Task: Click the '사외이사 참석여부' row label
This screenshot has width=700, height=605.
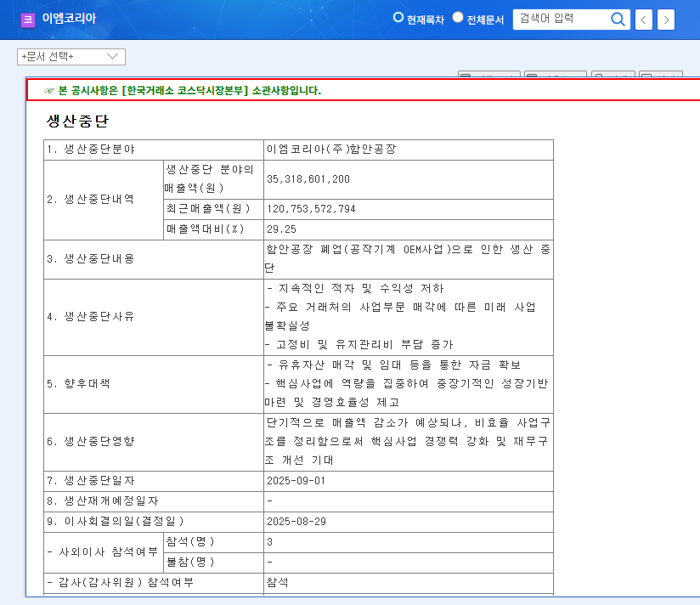Action: (103, 551)
